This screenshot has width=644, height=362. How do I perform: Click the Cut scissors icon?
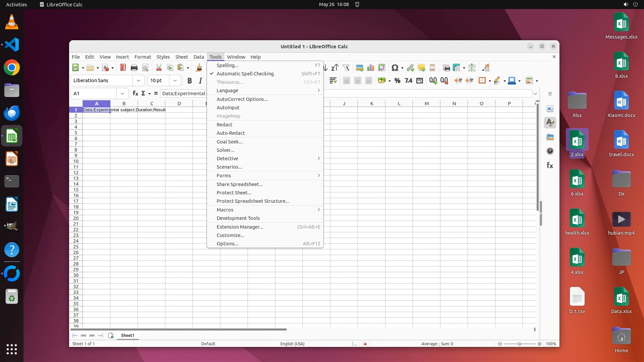coord(159,68)
